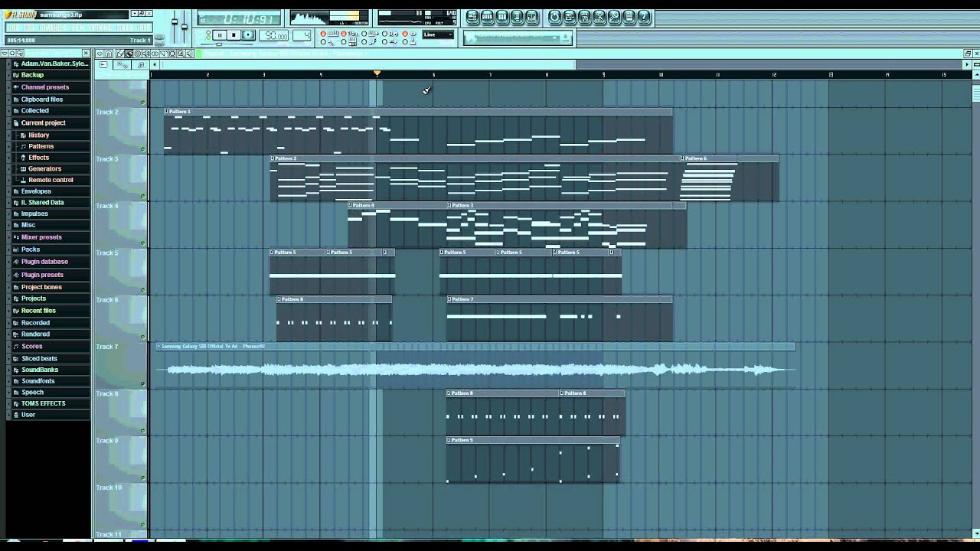Select the playlist Slip tool
This screenshot has width=980, height=551.
tap(155, 54)
